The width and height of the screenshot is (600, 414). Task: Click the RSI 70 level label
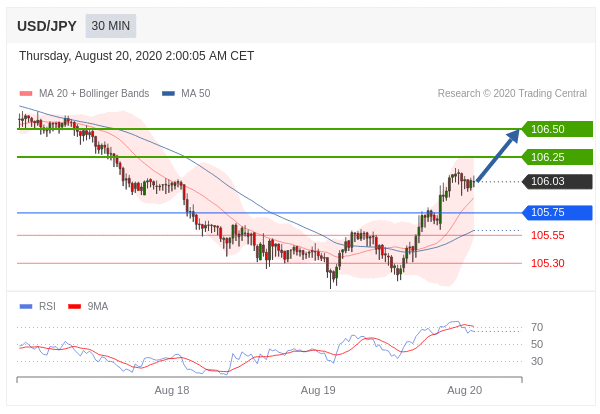point(537,328)
